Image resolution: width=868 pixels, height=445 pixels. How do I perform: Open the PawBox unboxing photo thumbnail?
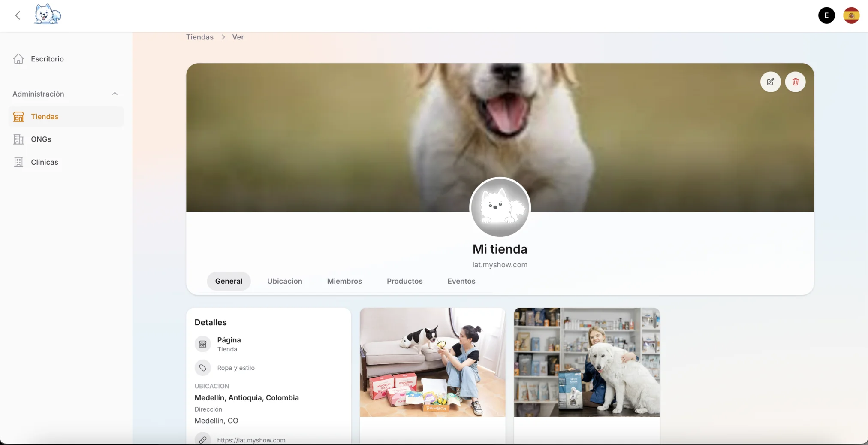tap(432, 363)
